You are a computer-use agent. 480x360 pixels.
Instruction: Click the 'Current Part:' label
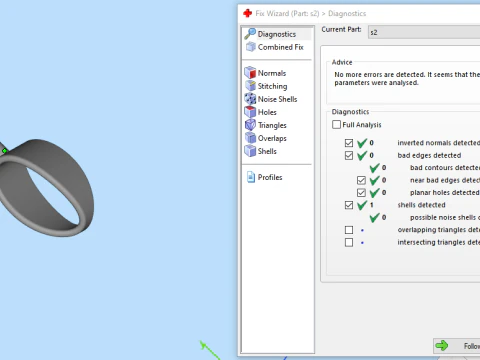pyautogui.click(x=341, y=29)
